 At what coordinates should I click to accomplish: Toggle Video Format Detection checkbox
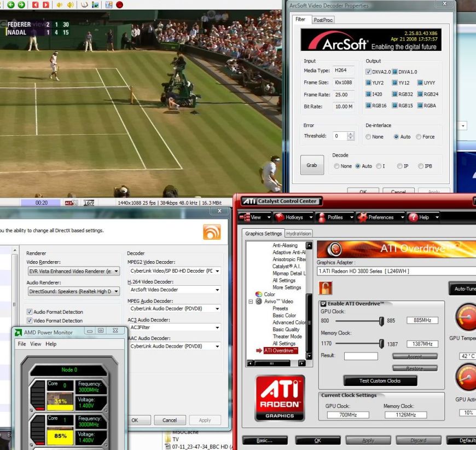pos(30,321)
